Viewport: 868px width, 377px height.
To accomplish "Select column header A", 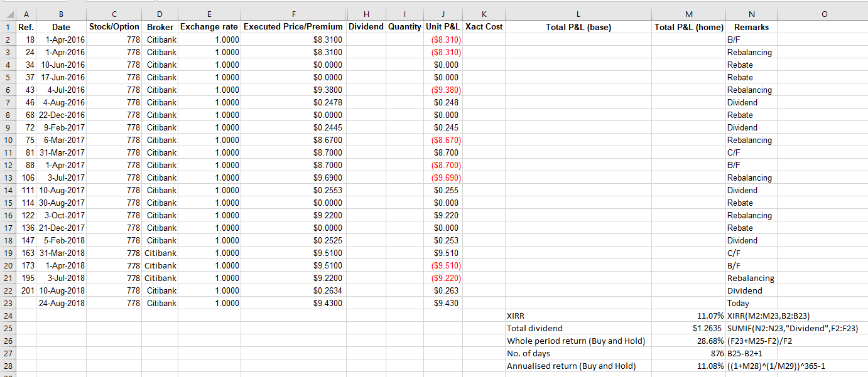I will pyautogui.click(x=25, y=14).
